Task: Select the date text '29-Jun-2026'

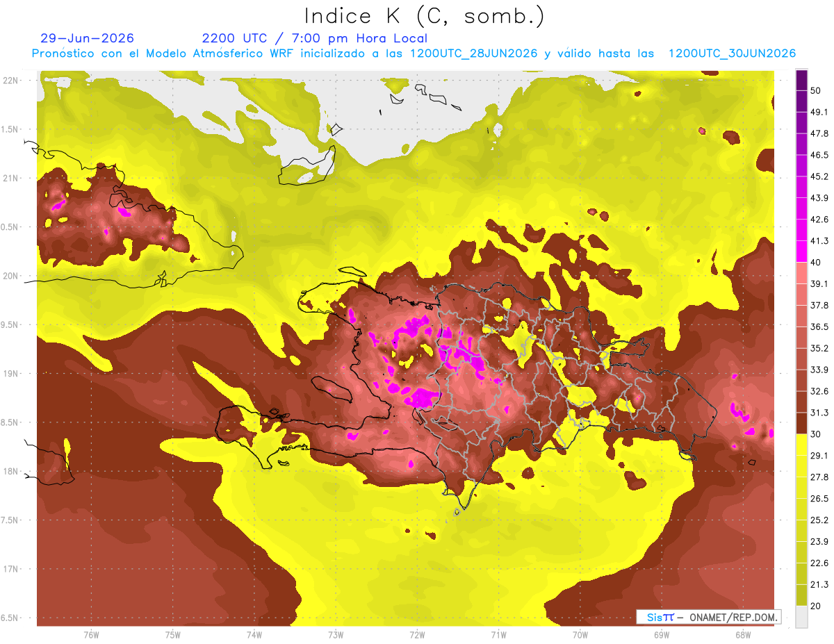Action: coord(88,38)
